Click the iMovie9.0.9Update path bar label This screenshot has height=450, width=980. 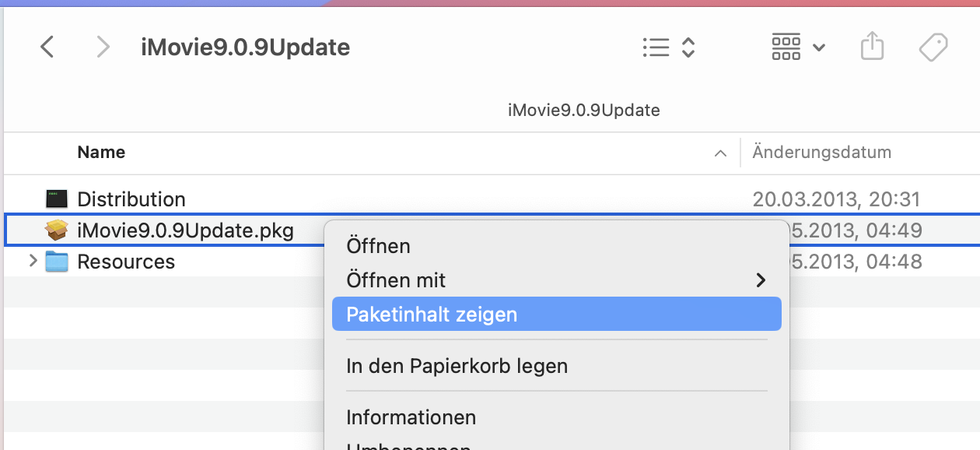(583, 111)
